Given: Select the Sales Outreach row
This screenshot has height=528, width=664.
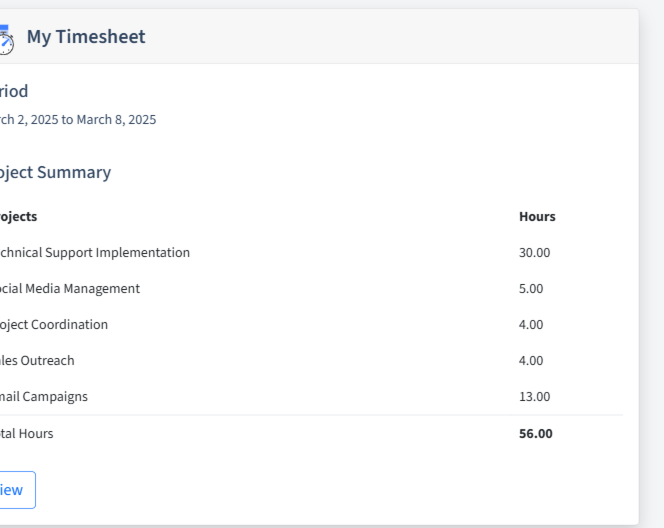Looking at the screenshot, I should [x=311, y=360].
